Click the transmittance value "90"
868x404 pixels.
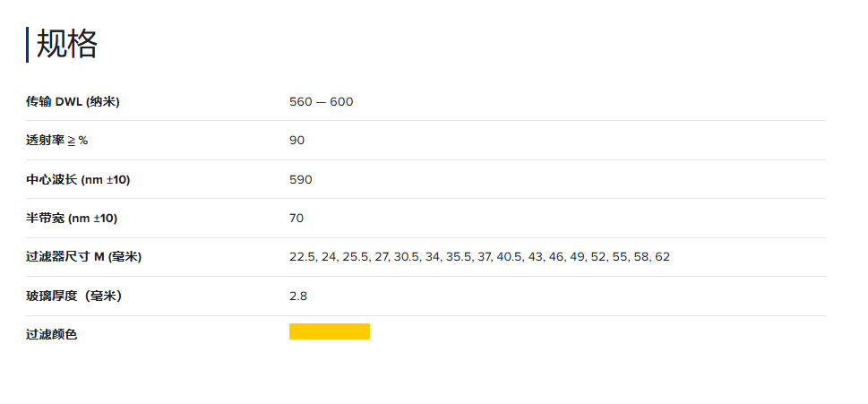296,141
